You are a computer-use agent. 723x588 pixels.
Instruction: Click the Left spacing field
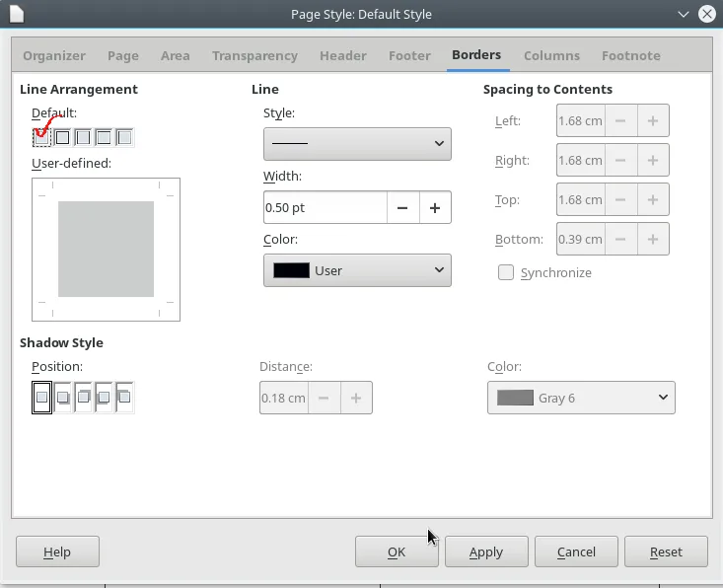[581, 120]
